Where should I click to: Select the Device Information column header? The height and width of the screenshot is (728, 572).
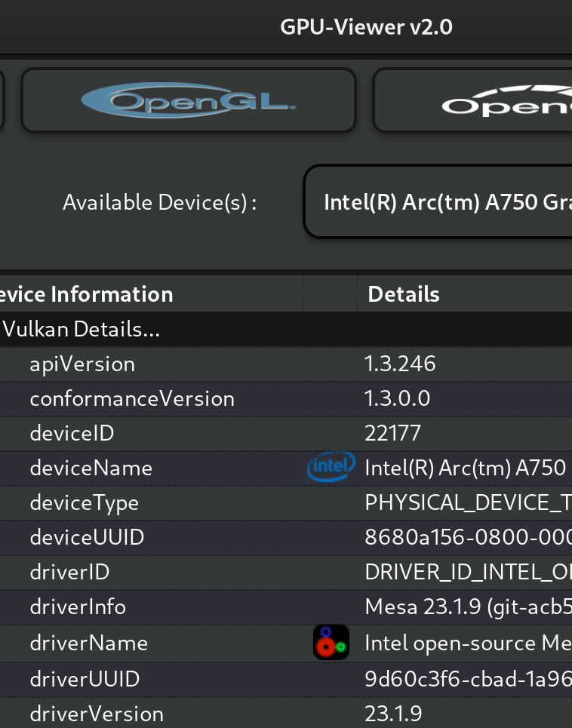pyautogui.click(x=151, y=294)
